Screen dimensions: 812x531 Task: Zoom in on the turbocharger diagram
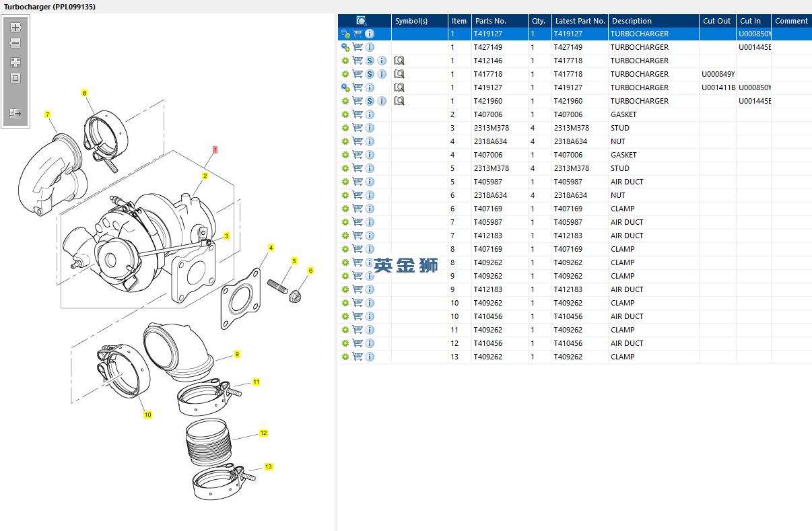tap(15, 28)
